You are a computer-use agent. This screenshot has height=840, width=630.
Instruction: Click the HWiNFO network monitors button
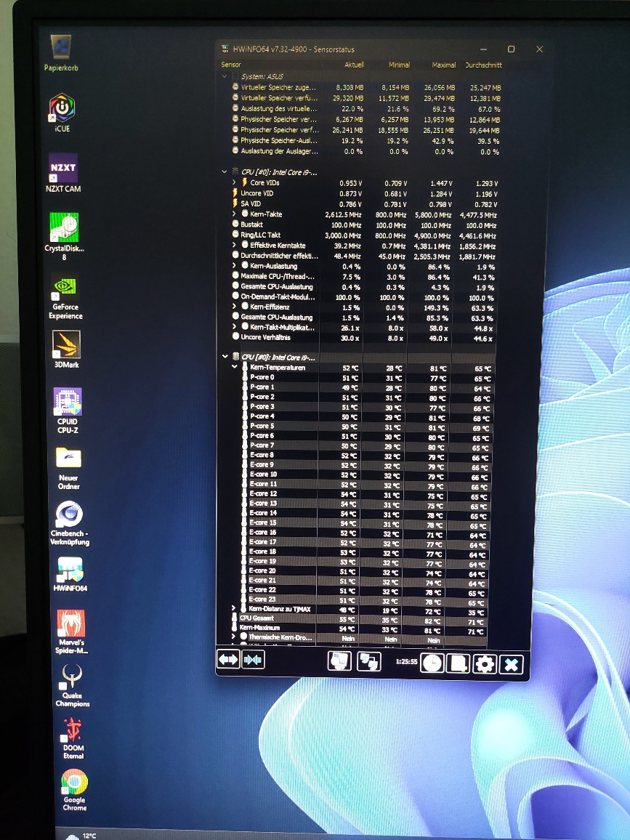click(339, 661)
